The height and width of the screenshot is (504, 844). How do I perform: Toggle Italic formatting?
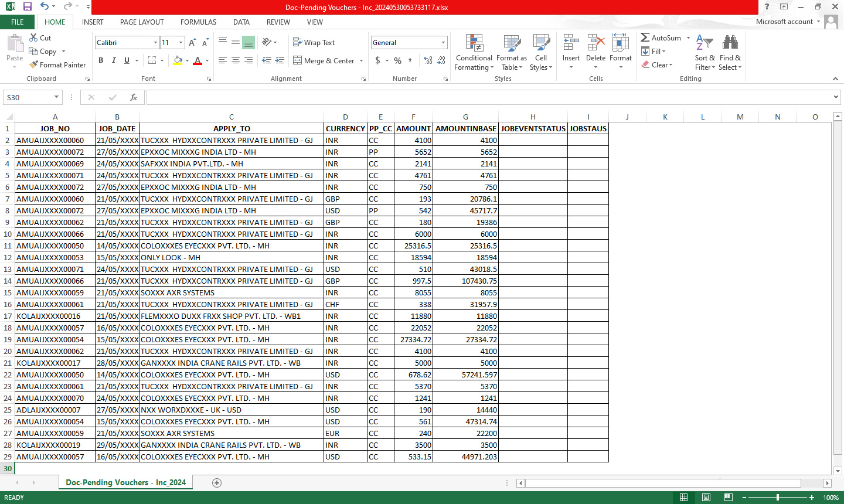114,60
